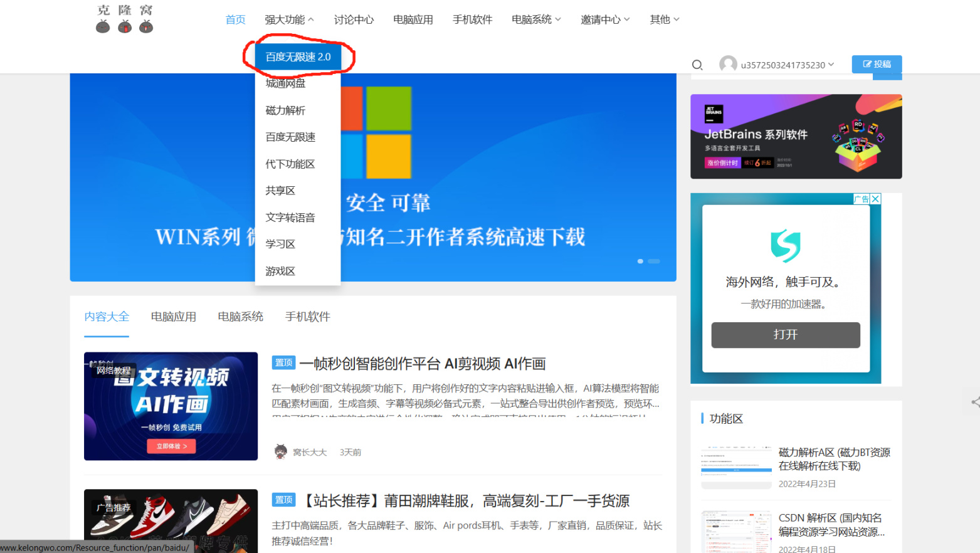Viewport: 980px width, 553px height.
Task: Open the CSDN 解析区 sidebar link
Action: point(832,525)
